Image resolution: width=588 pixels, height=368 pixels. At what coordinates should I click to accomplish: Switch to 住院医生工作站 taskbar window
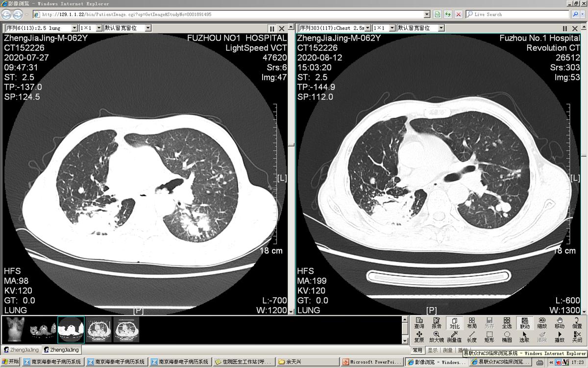[244, 362]
